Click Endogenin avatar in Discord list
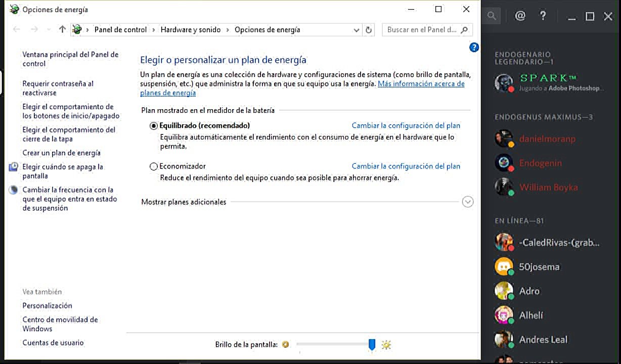Screen dimensions: 621x364 tap(504, 163)
